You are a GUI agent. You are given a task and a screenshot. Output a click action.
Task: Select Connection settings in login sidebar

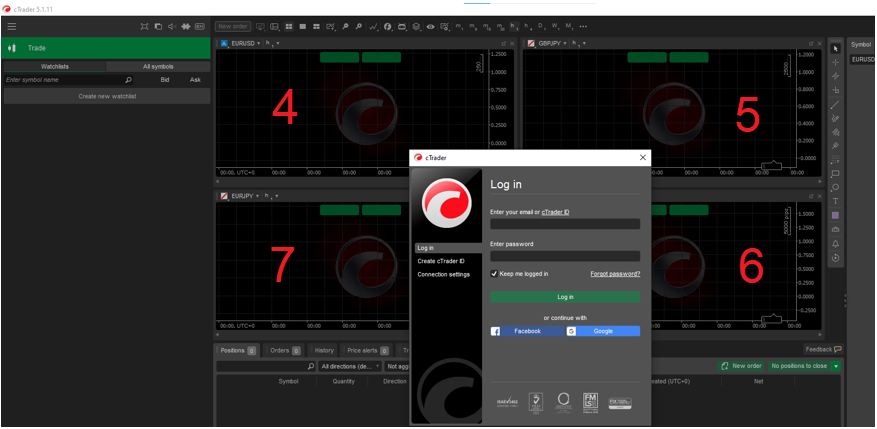click(444, 275)
